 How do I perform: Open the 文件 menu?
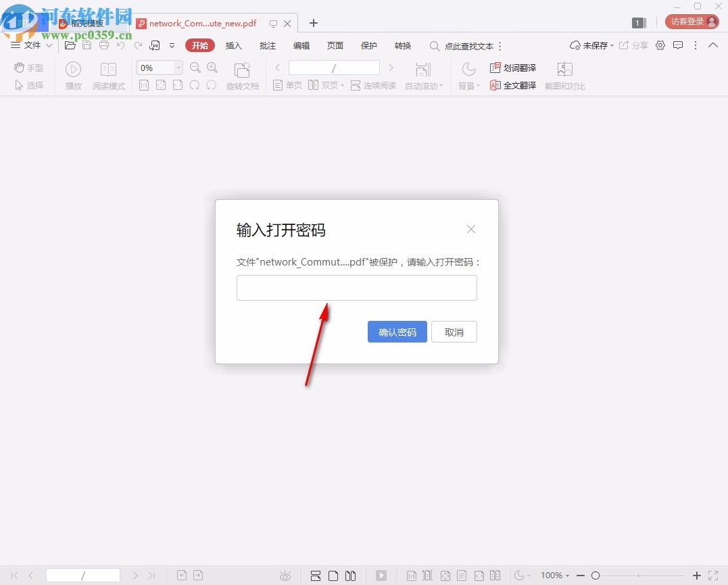[x=32, y=45]
